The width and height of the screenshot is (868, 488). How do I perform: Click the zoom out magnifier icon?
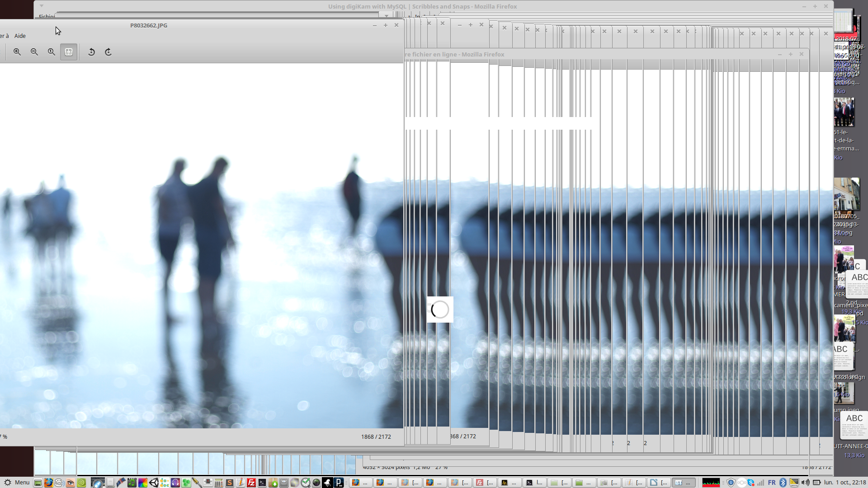coord(34,52)
